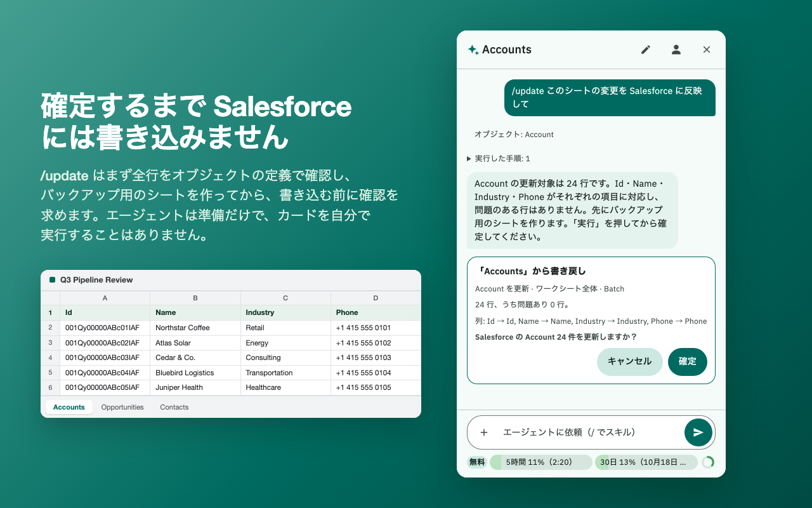812x508 pixels.
Task: Click the Industry header cell
Action: click(285, 312)
